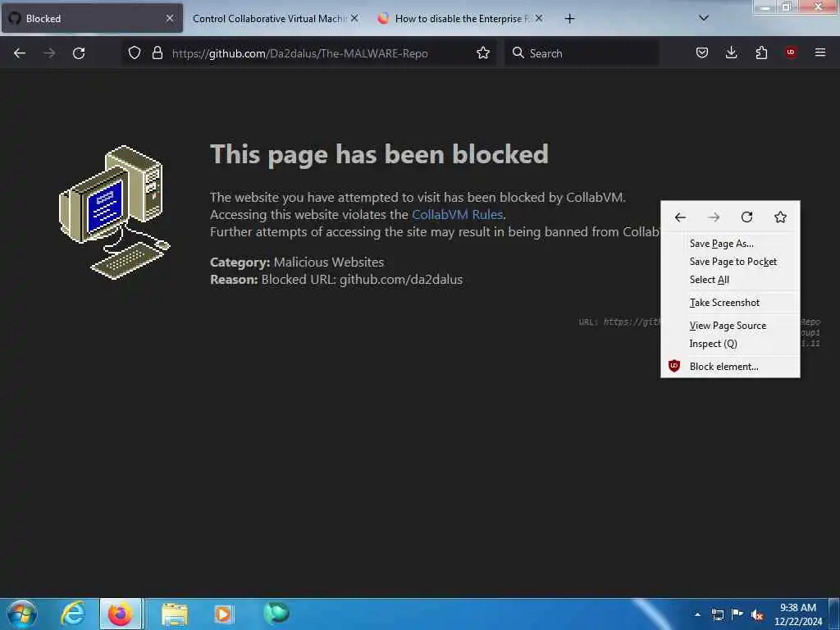Open a new tab with the plus button

point(569,19)
